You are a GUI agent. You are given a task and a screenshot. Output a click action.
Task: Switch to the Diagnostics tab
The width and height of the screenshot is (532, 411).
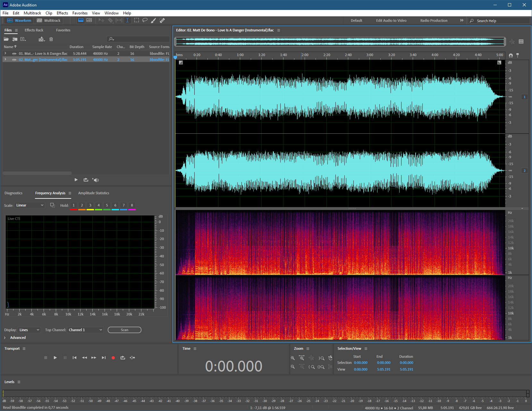[13, 193]
